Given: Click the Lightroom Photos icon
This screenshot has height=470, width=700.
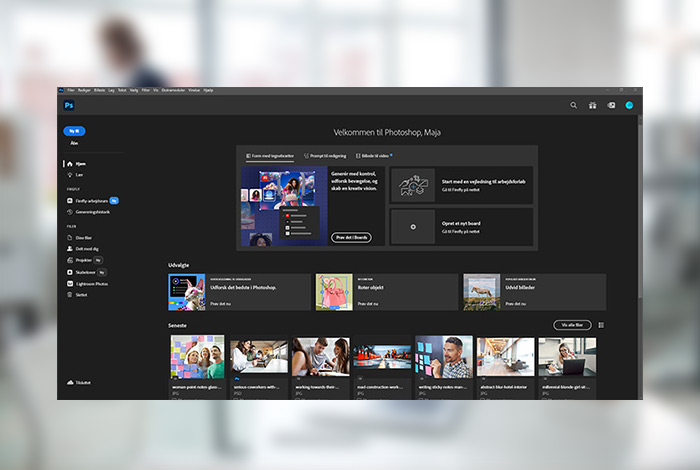Looking at the screenshot, I should click(70, 284).
